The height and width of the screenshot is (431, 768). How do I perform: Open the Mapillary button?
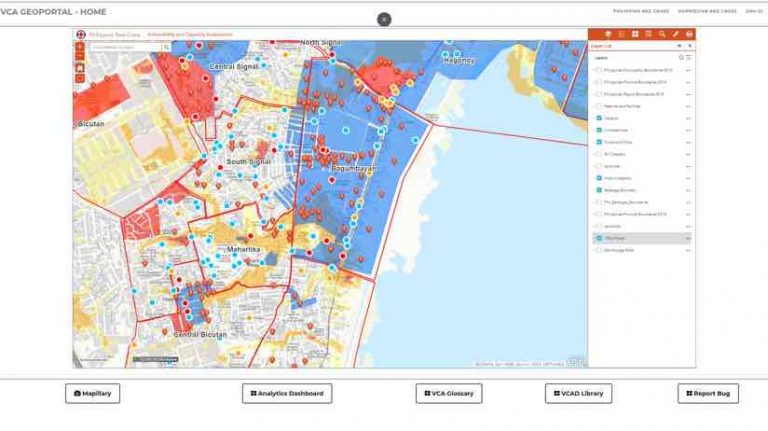click(93, 393)
